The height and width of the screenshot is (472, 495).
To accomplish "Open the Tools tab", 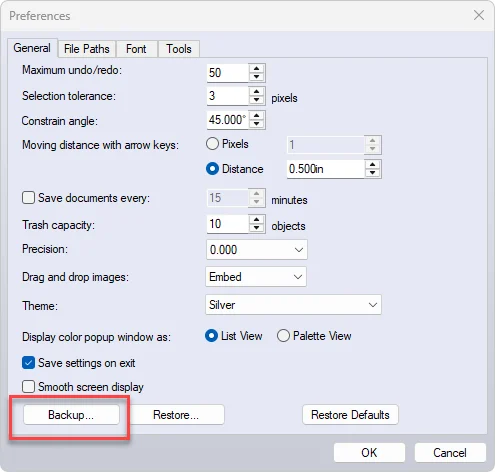I will click(179, 49).
